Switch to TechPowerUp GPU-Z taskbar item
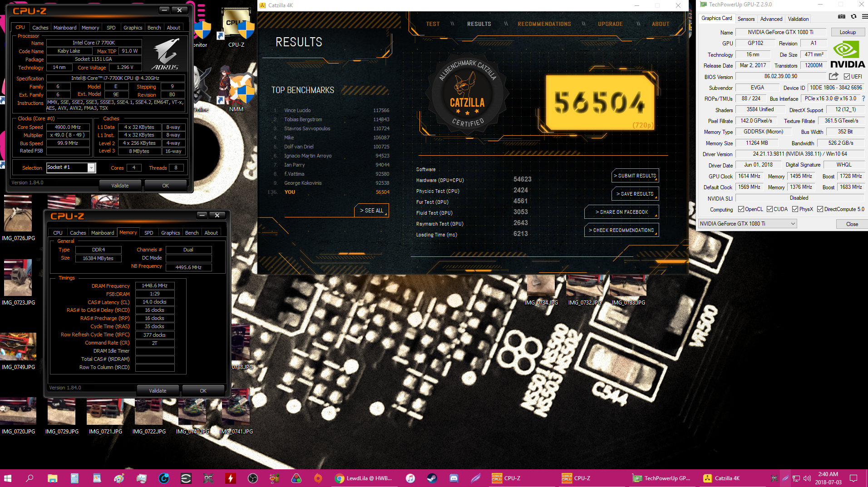 tap(662, 478)
